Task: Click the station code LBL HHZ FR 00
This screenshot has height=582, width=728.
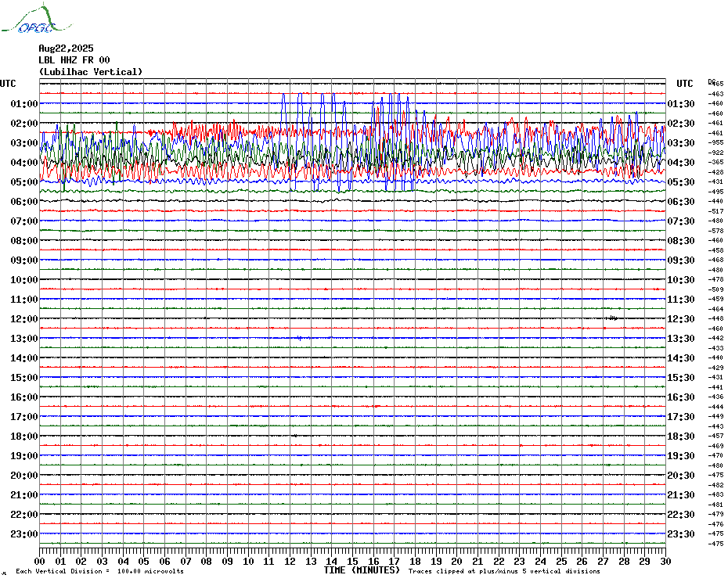Action: (74, 60)
